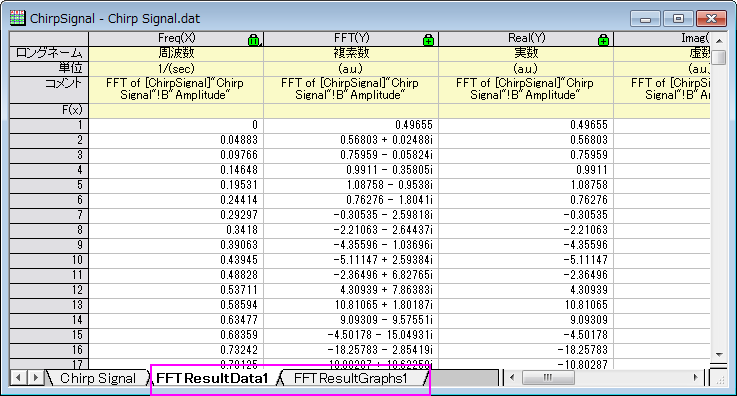This screenshot has width=737, height=396.
Task: Click the horizontal scrollbar right arrow
Action: pyautogui.click(x=696, y=377)
